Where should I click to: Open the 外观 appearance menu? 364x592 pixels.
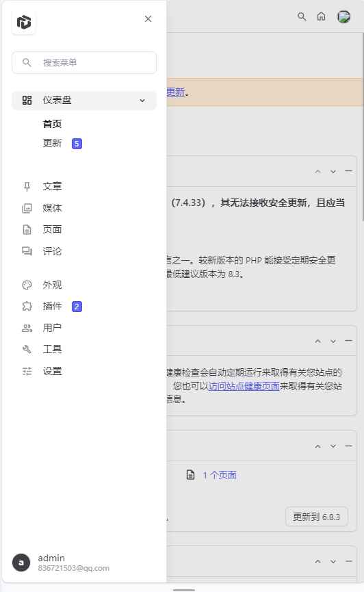click(52, 285)
